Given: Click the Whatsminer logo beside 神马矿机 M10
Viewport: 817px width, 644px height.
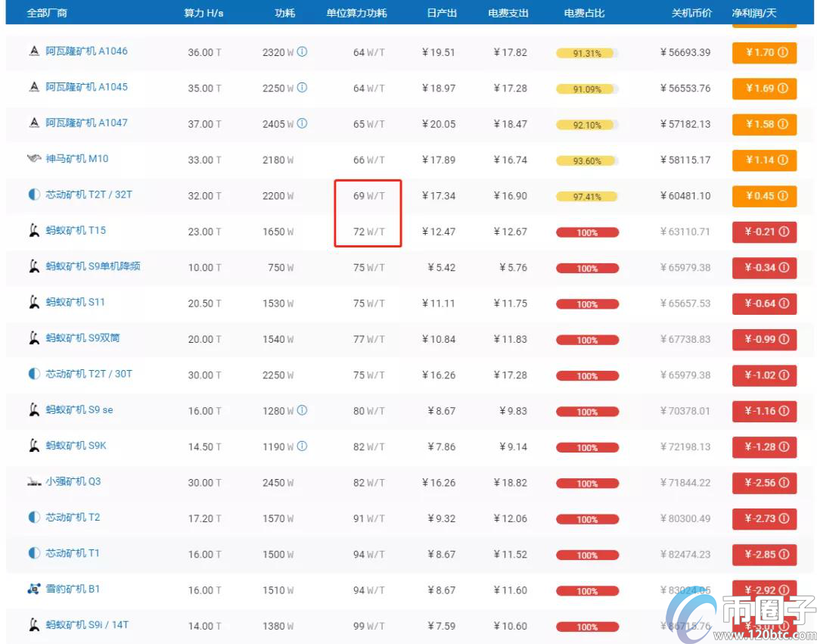Looking at the screenshot, I should tap(34, 158).
